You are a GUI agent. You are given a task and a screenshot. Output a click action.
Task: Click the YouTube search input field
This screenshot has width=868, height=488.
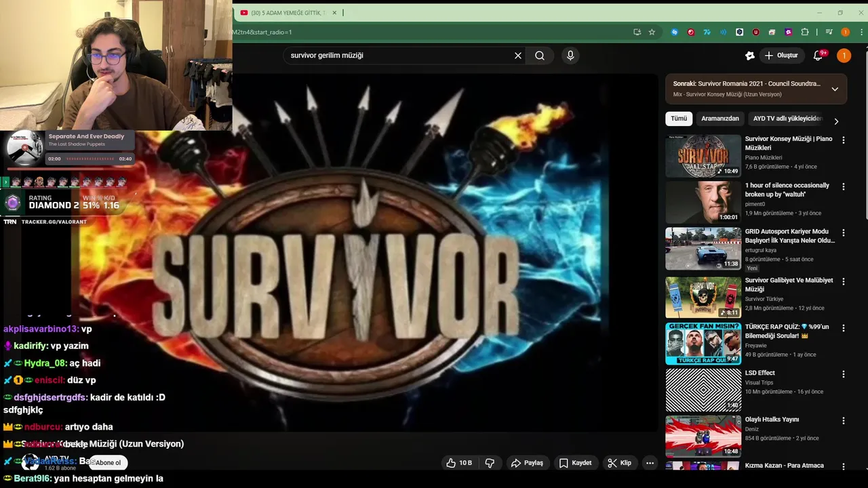click(400, 56)
